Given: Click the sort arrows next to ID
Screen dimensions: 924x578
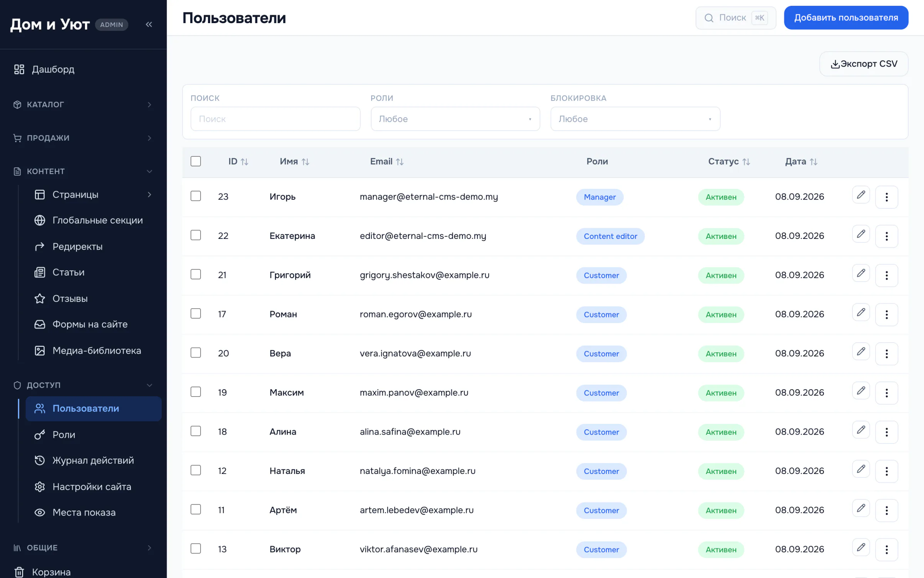Looking at the screenshot, I should click(x=244, y=162).
